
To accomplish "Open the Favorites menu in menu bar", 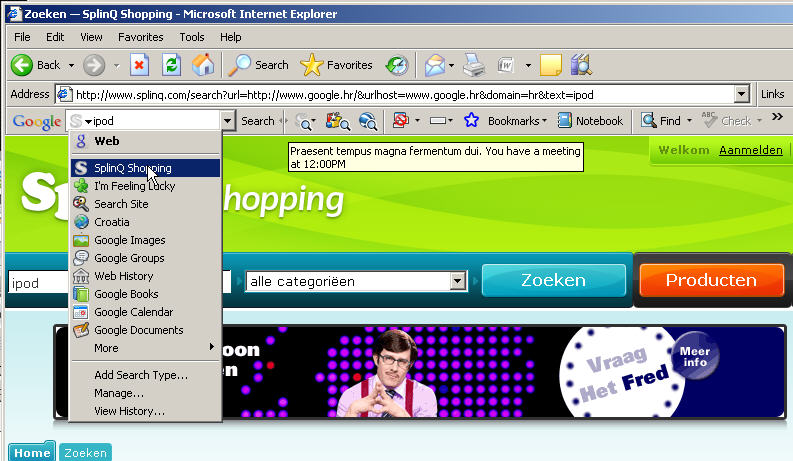I will (141, 37).
